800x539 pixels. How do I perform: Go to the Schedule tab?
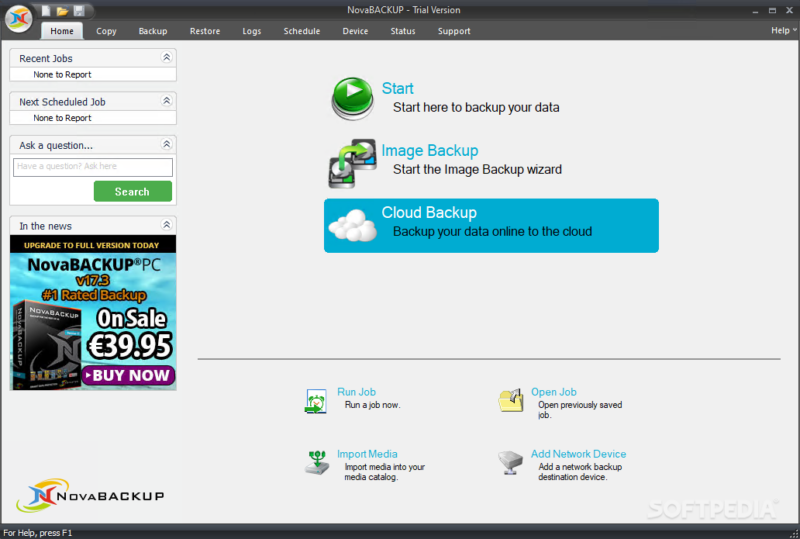click(302, 31)
